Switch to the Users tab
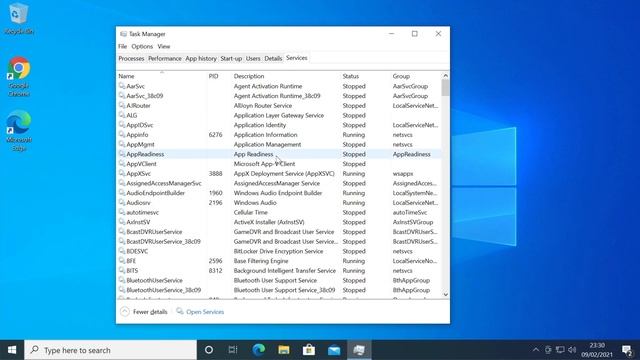Screen dimensions: 640x360 coord(253,58)
